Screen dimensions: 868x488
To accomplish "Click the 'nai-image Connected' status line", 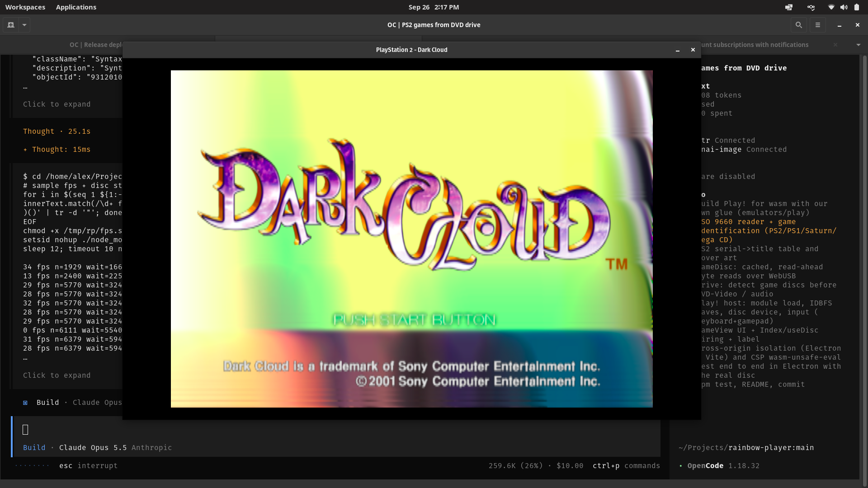I will [x=744, y=150].
